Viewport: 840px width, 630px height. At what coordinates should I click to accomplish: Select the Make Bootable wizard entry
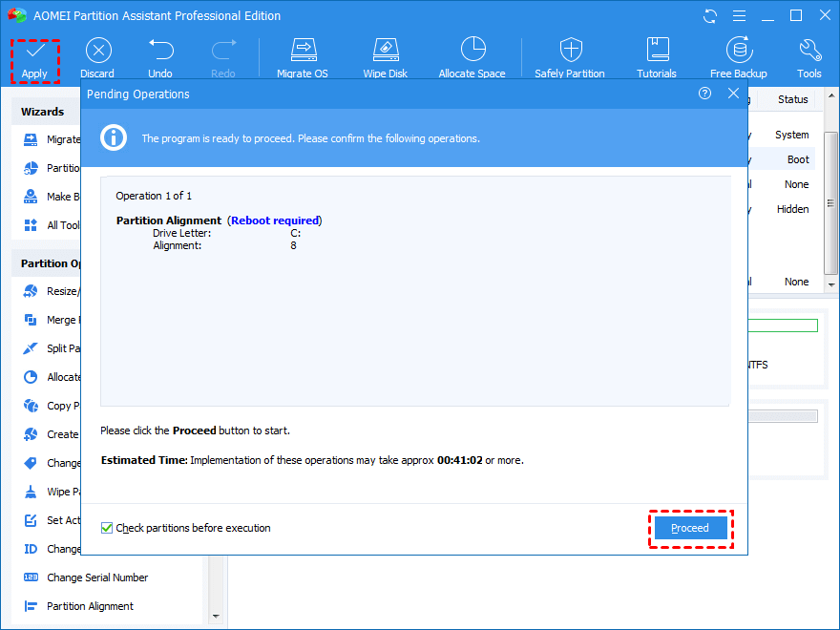52,197
